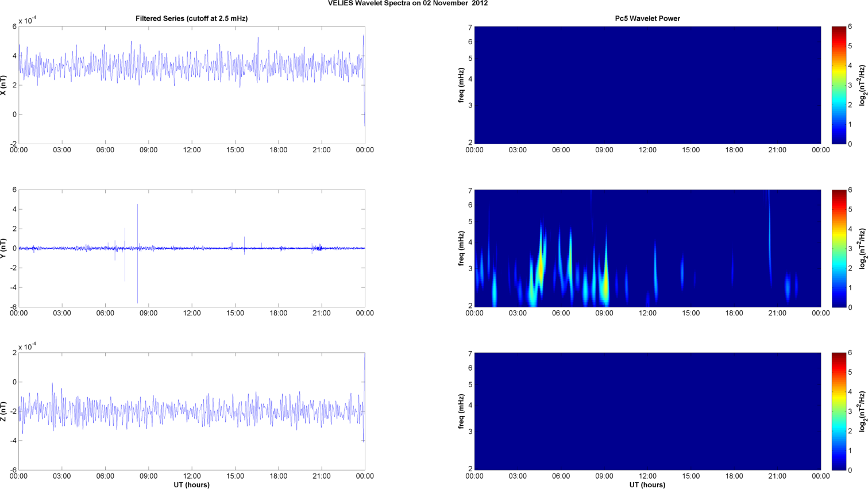Click the "7" frequency tick on the middle wavelet panel
This screenshot has height=489, width=868.
(470, 190)
